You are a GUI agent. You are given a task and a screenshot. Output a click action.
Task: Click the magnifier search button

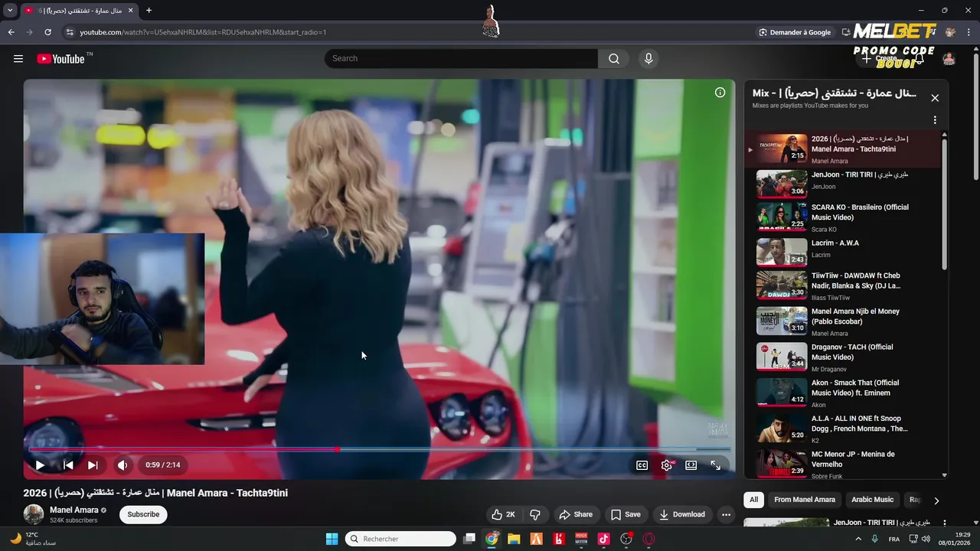(614, 59)
